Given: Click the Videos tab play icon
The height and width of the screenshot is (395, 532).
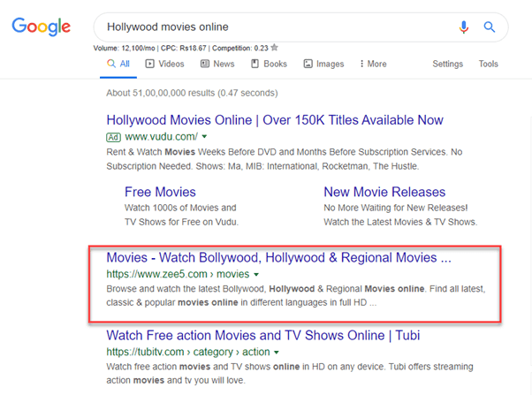Looking at the screenshot, I should coord(149,64).
